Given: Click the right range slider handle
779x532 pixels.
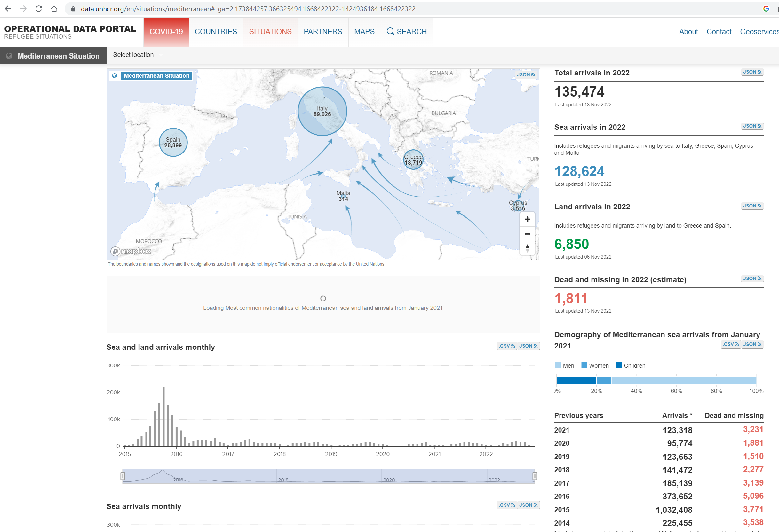Looking at the screenshot, I should [x=535, y=476].
